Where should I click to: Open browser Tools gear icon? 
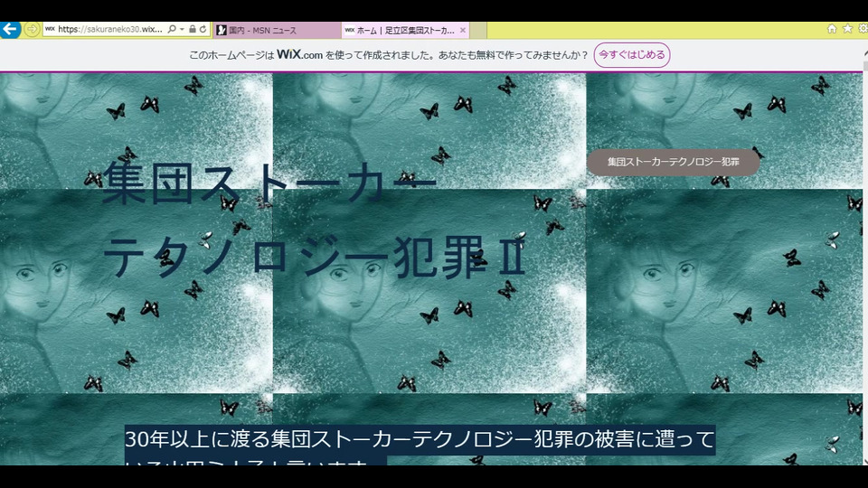coord(863,29)
